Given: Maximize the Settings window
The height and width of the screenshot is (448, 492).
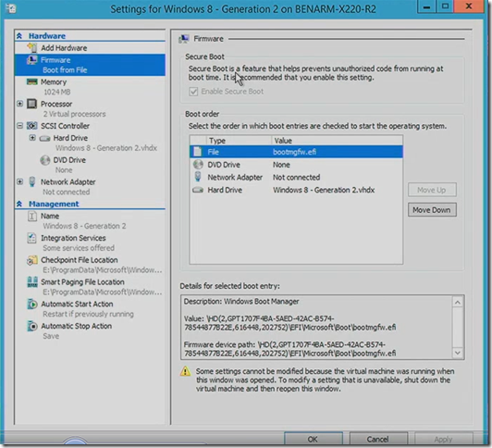Looking at the screenshot, I should 445,6.
